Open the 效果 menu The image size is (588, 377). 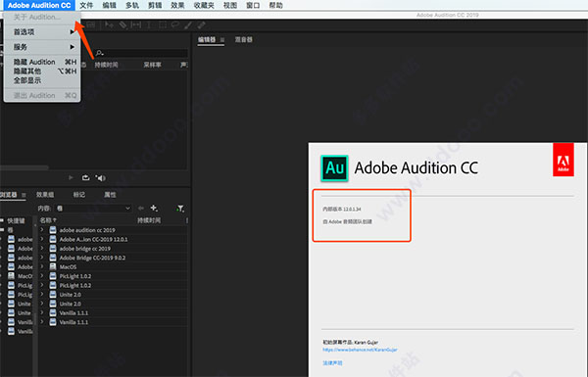coord(177,5)
